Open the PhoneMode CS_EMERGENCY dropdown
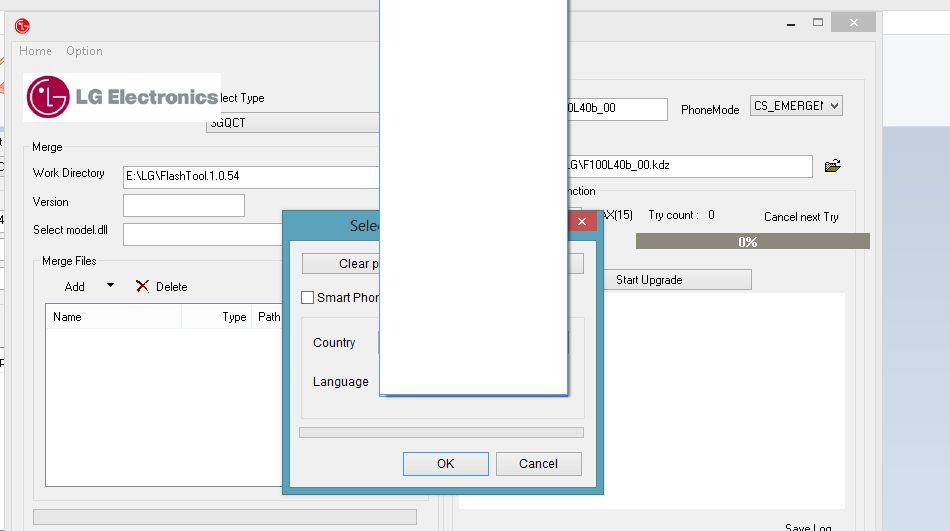The image size is (950, 531). click(x=796, y=106)
